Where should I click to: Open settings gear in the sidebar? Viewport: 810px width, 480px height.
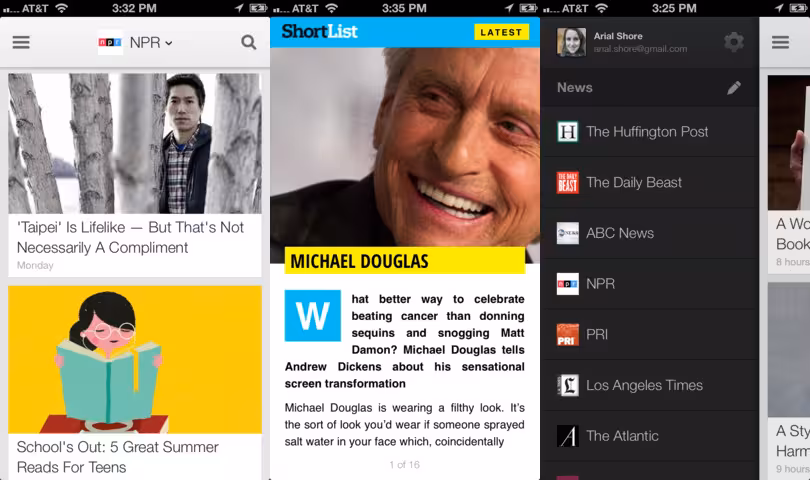pyautogui.click(x=734, y=42)
